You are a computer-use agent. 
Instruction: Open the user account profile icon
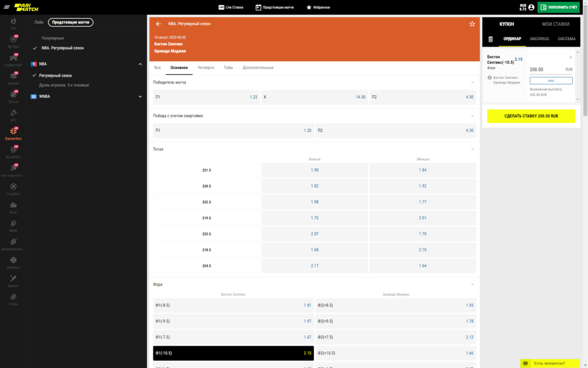531,7
